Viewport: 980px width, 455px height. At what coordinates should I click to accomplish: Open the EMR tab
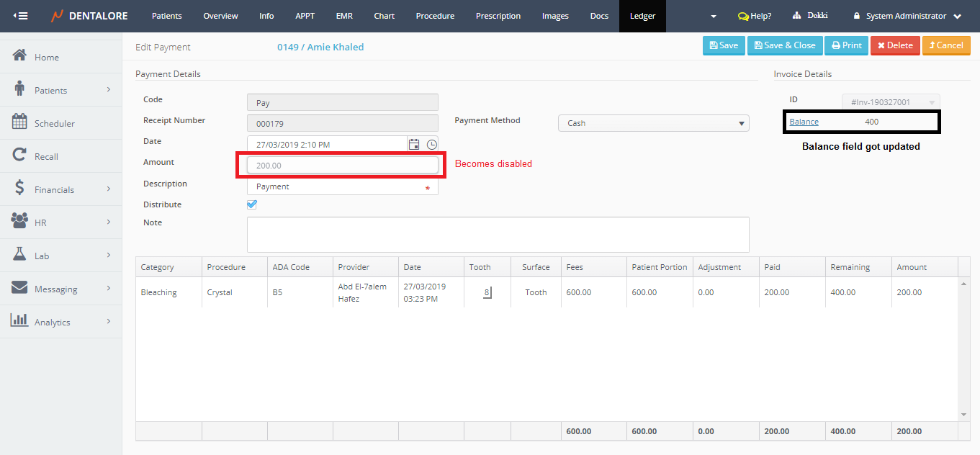(344, 16)
